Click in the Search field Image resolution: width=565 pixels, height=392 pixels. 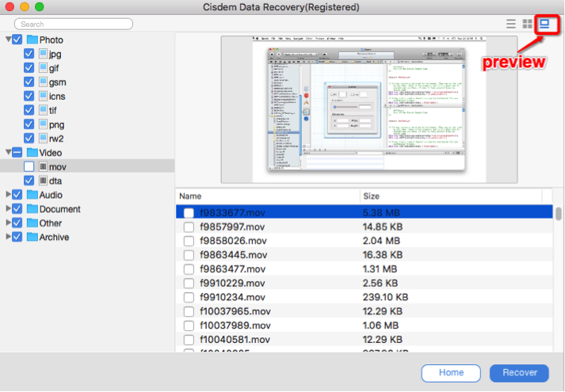74,24
